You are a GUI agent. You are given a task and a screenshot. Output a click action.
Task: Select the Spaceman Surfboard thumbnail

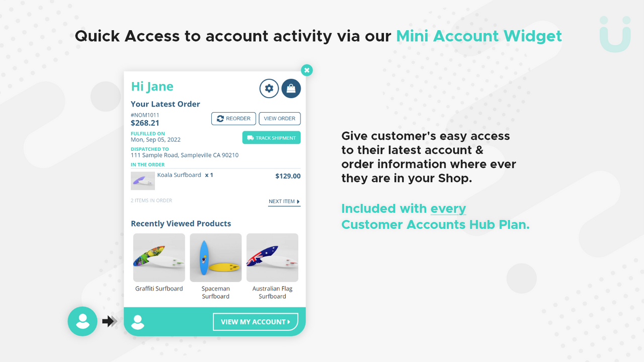[x=215, y=257]
